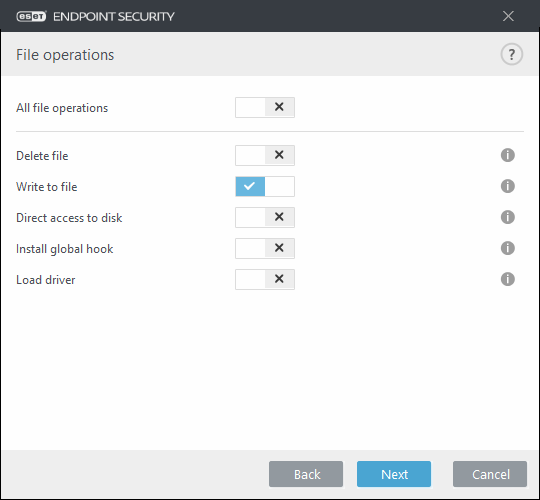Viewport: 540px width, 500px height.
Task: Click the Back button
Action: pyautogui.click(x=306, y=474)
